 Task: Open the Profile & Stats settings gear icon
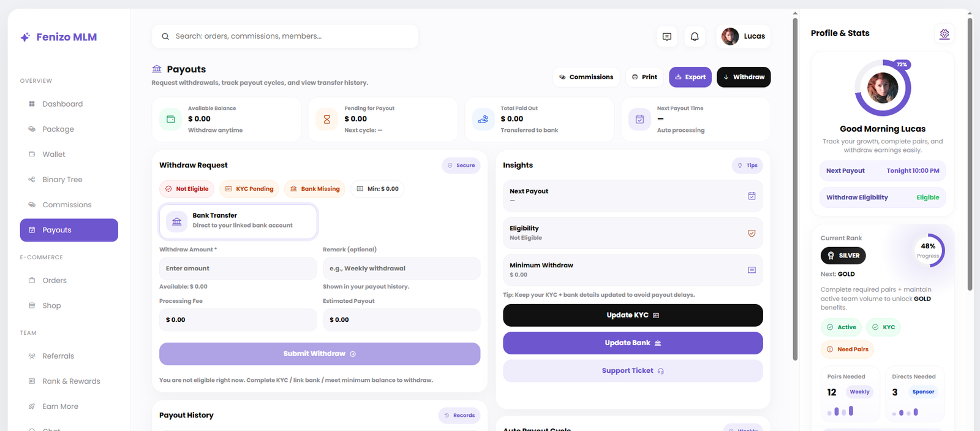click(944, 34)
